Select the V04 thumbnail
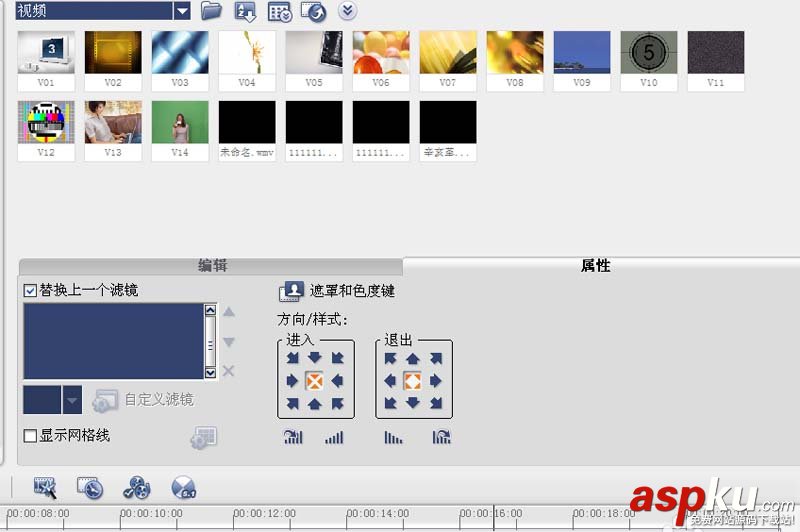 click(x=247, y=53)
